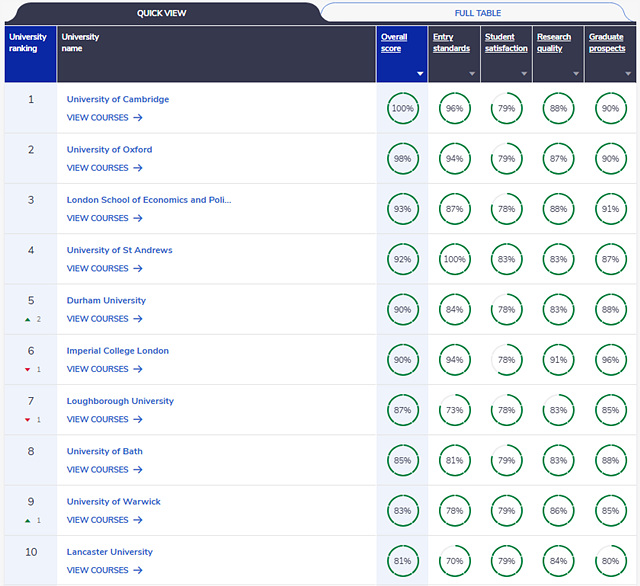Switch to the Full Table tab
The height and width of the screenshot is (586, 640).
[478, 13]
